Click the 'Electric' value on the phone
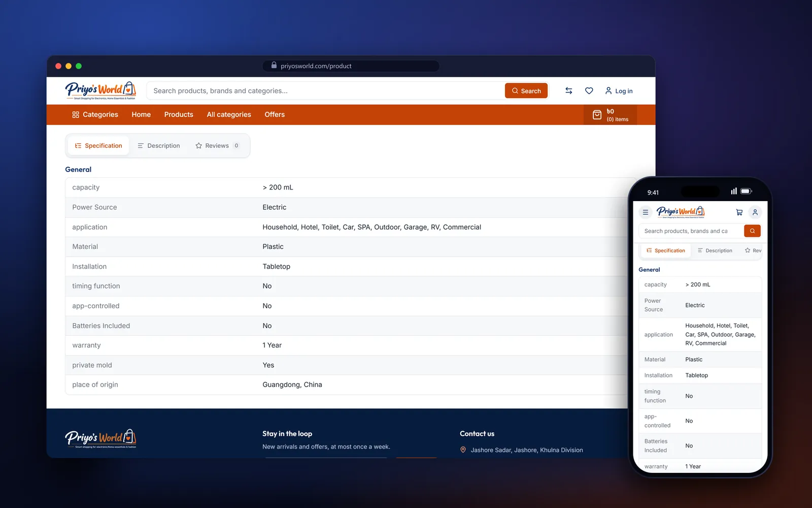 point(695,305)
